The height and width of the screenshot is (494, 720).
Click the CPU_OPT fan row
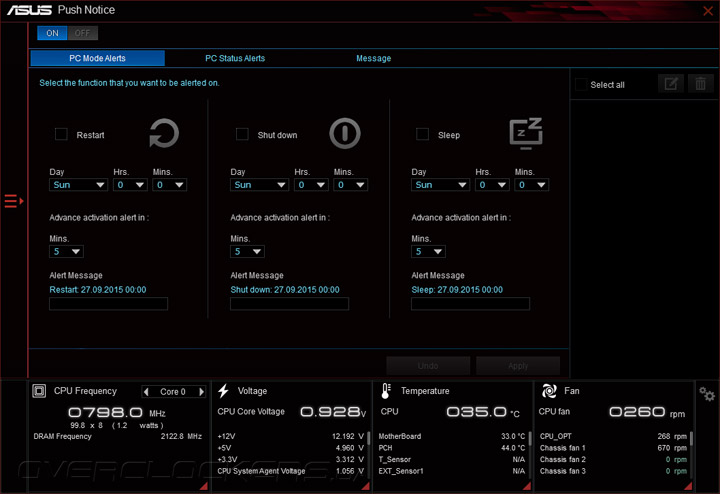click(x=613, y=436)
